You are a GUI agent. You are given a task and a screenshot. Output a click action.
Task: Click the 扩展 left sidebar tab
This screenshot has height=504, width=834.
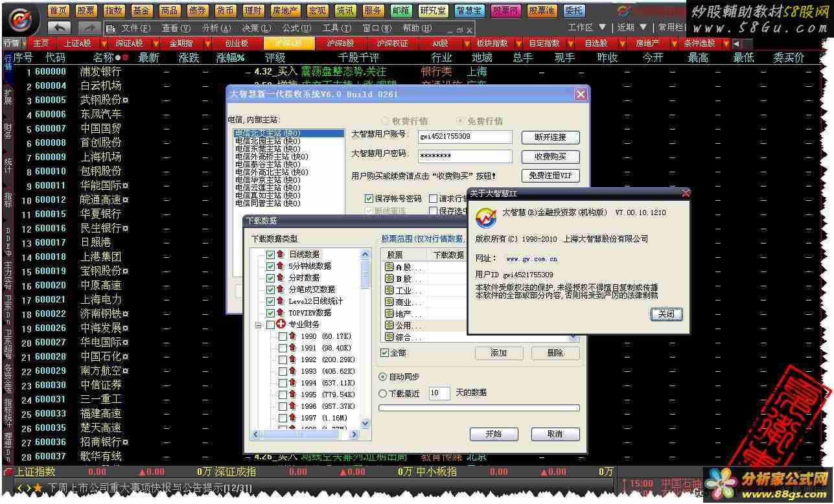(x=8, y=96)
